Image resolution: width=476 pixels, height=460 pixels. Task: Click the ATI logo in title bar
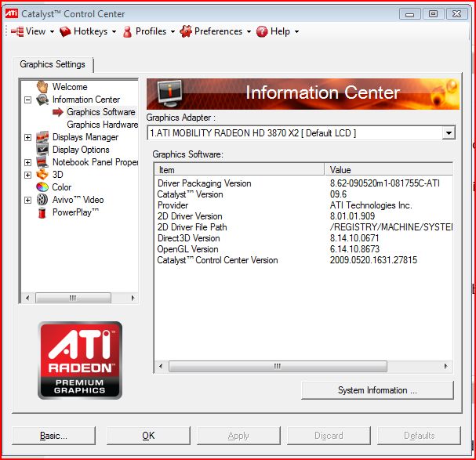point(12,13)
